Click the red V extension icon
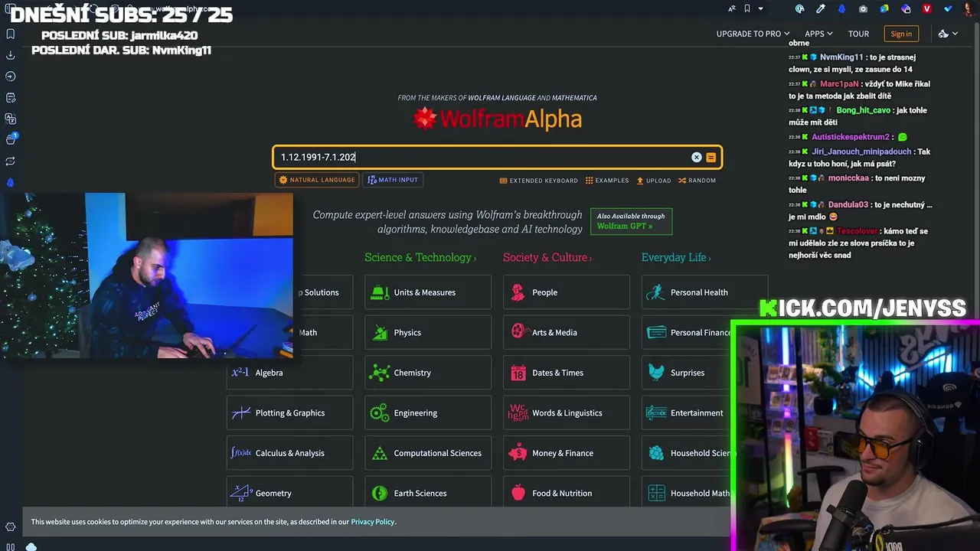Screen dimensions: 980x551 point(927,8)
